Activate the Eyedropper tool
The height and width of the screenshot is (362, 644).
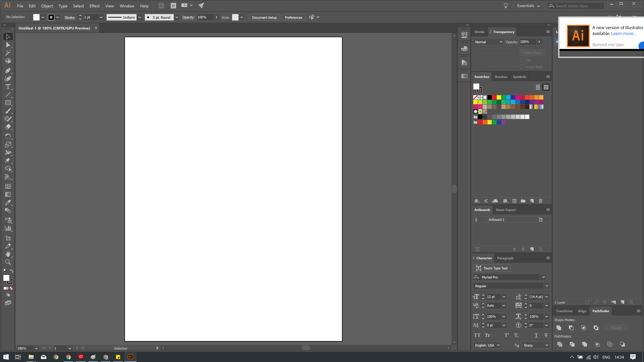point(8,203)
